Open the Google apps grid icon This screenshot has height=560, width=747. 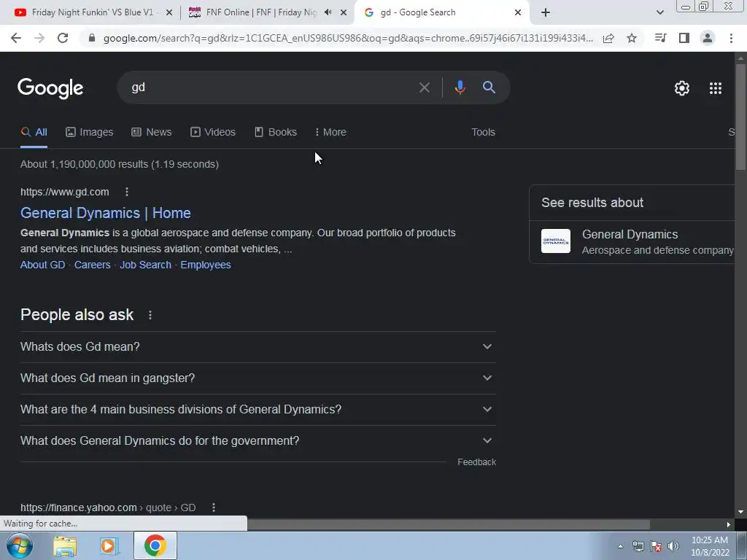click(x=716, y=88)
